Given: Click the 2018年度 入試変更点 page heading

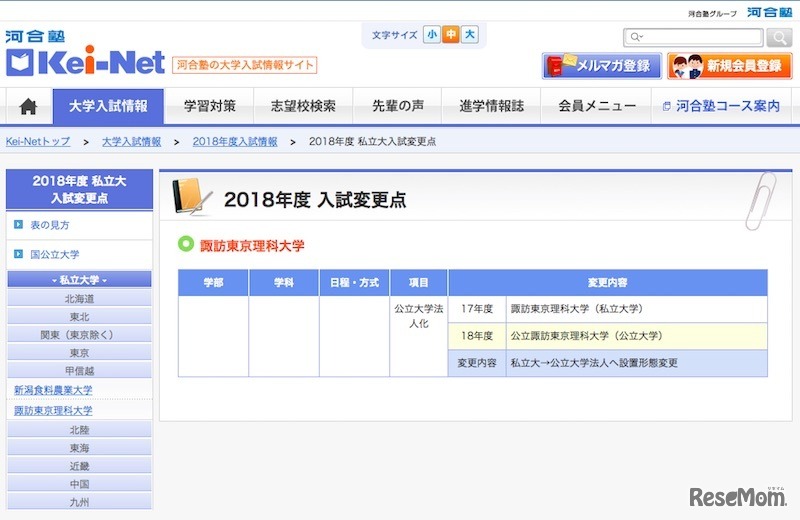Looking at the screenshot, I should click(x=315, y=200).
